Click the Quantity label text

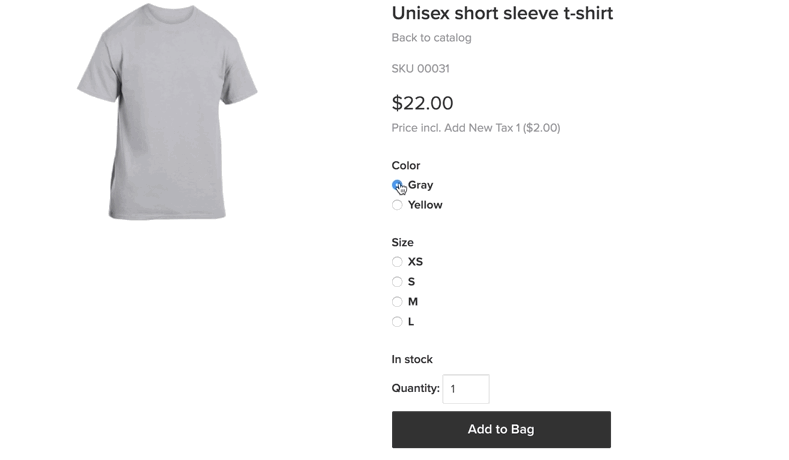415,388
